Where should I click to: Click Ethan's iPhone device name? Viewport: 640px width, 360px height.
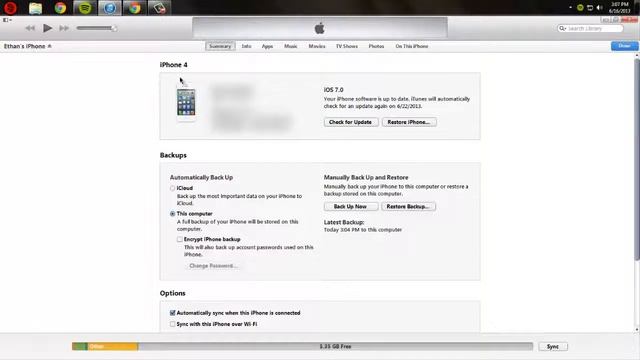24,46
